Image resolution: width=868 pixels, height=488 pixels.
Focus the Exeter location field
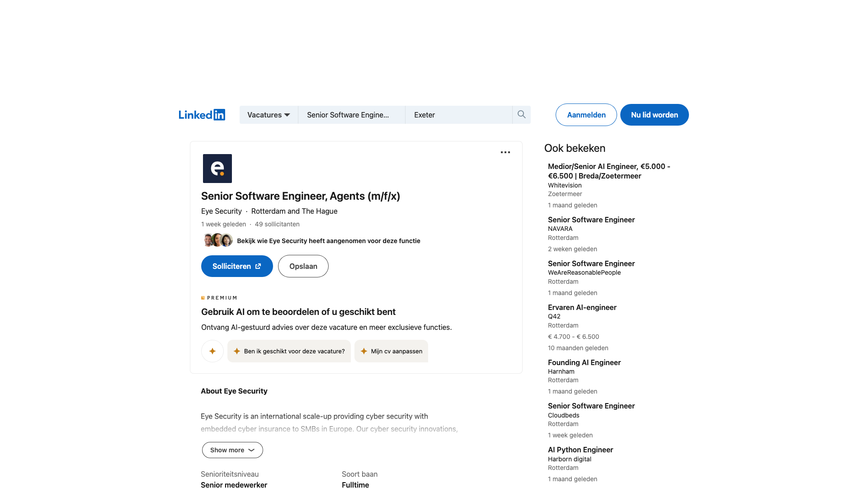pos(459,115)
